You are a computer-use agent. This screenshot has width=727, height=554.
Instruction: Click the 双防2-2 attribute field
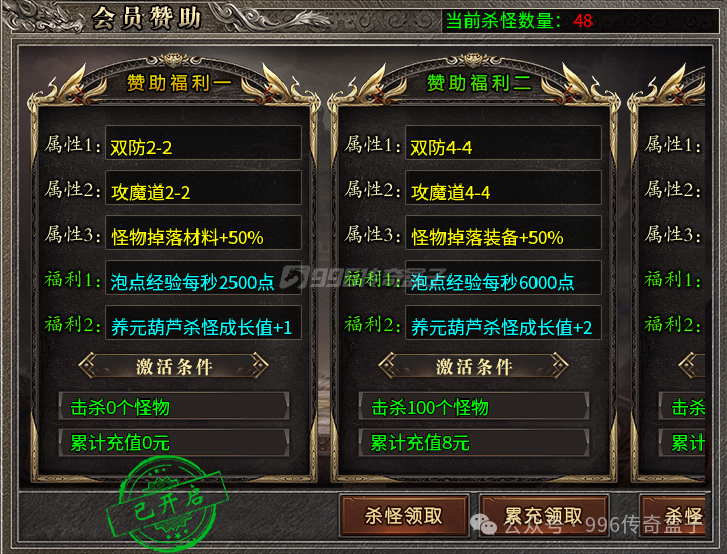pyautogui.click(x=204, y=143)
